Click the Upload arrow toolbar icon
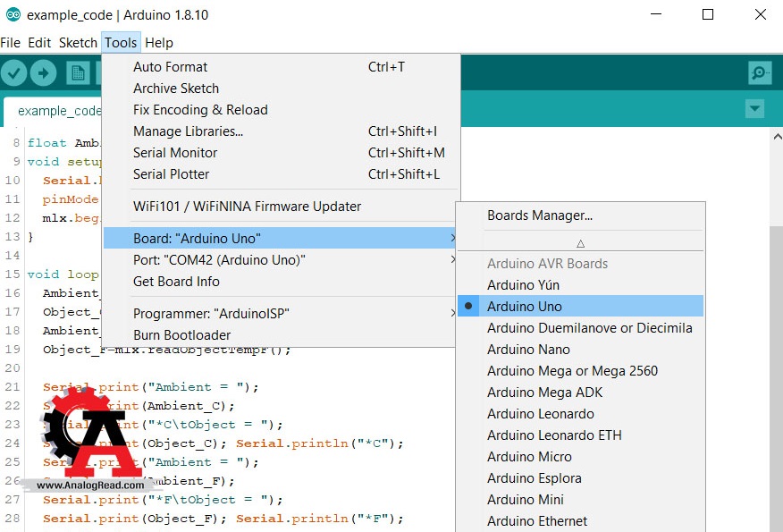The width and height of the screenshot is (783, 532). [44, 73]
